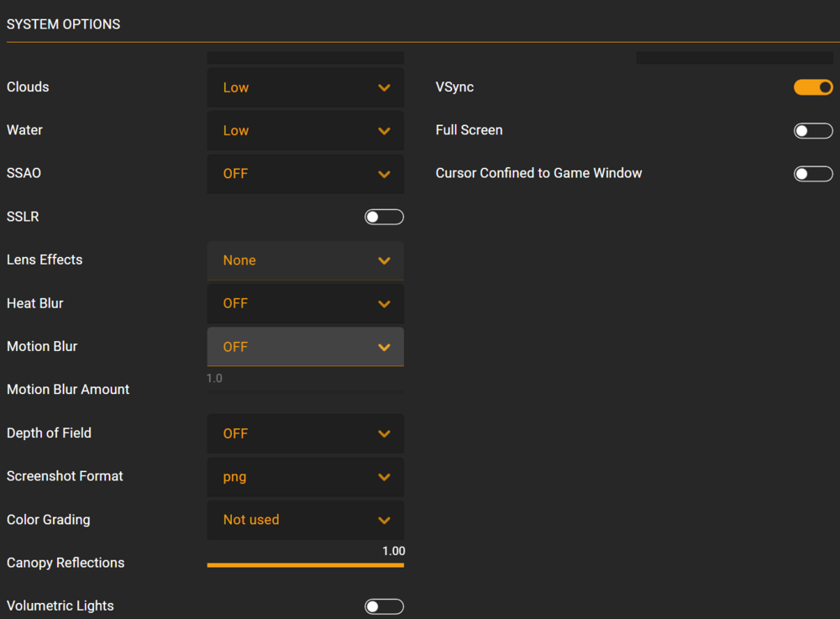
Task: Enable Full Screen mode
Action: [813, 130]
